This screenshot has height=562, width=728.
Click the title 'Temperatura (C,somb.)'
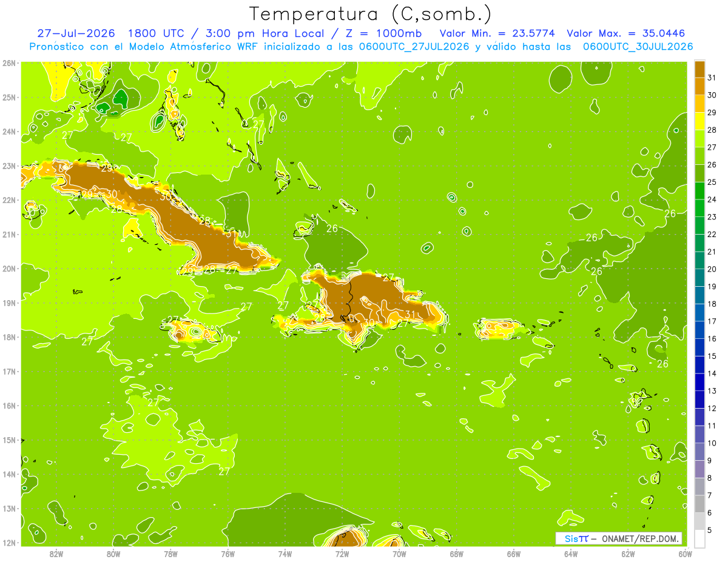371,14
